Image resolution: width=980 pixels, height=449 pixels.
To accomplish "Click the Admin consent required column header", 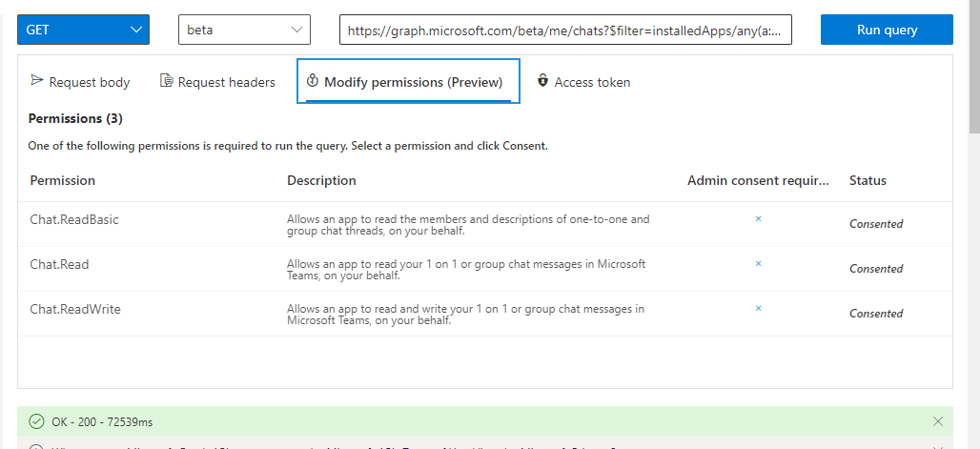I will click(758, 181).
